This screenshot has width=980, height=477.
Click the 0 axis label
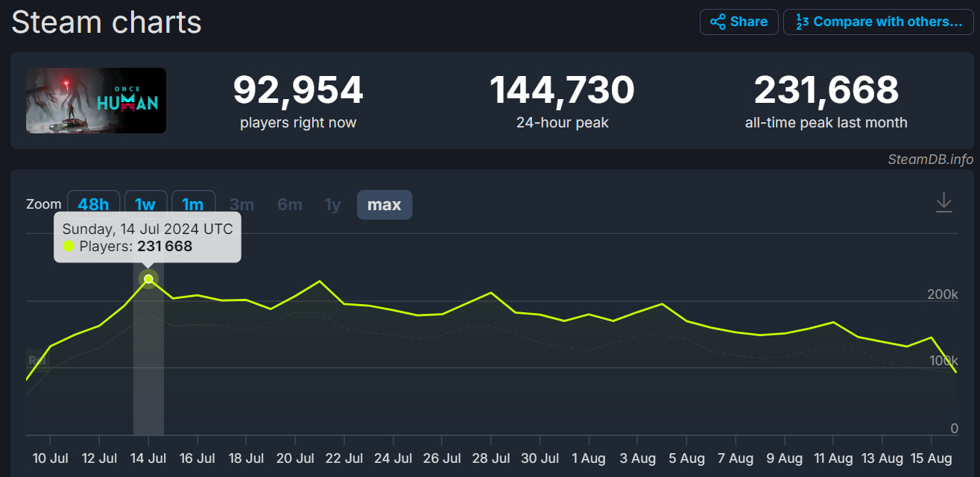point(954,429)
